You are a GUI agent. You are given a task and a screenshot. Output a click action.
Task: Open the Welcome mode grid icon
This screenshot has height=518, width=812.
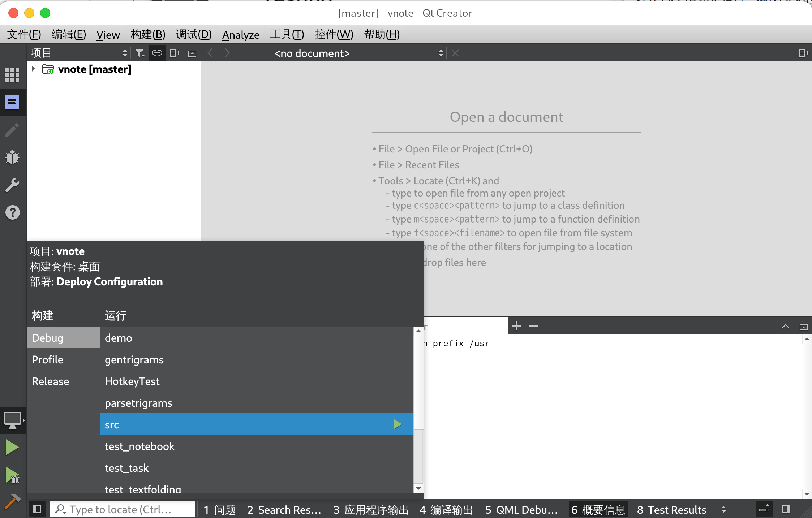[x=12, y=75]
